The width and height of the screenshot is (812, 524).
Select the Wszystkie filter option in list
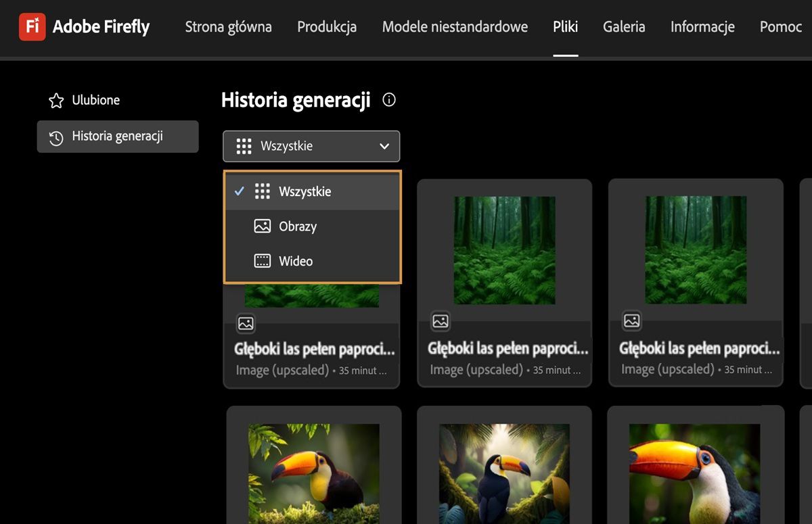pos(304,191)
